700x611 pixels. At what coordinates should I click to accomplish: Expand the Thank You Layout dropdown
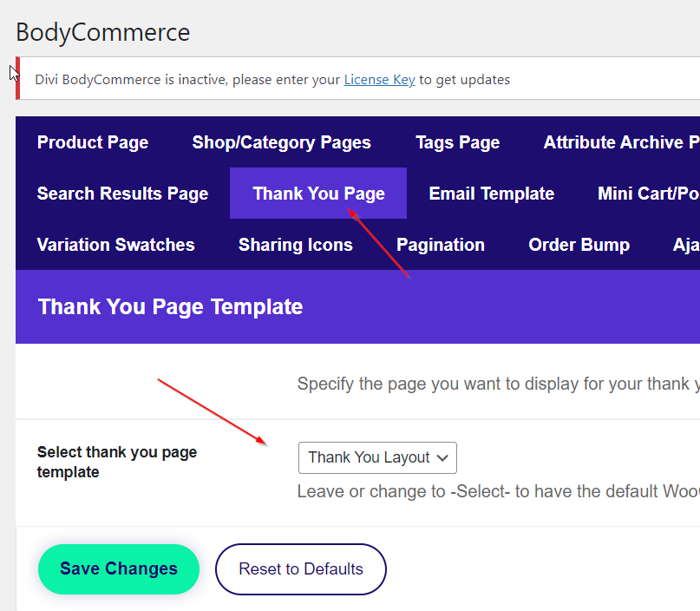[x=377, y=457]
